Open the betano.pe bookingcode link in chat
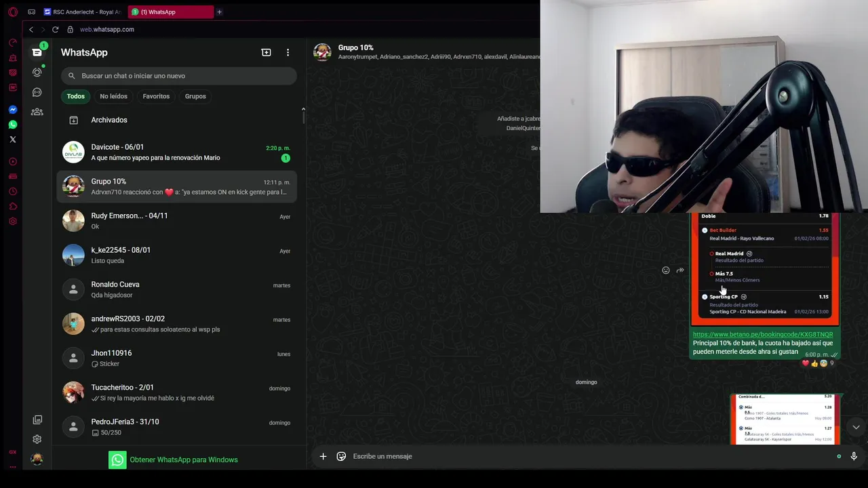Screen dimensions: 868x488 pyautogui.click(x=763, y=334)
